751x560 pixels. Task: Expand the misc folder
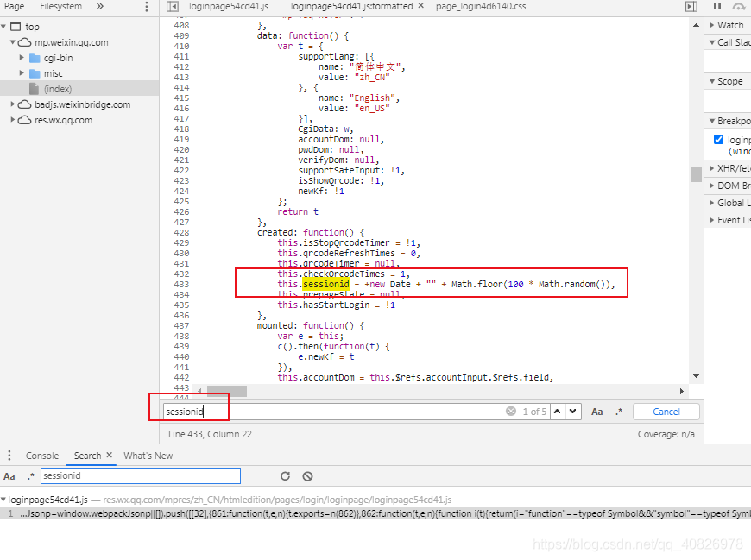[x=22, y=73]
